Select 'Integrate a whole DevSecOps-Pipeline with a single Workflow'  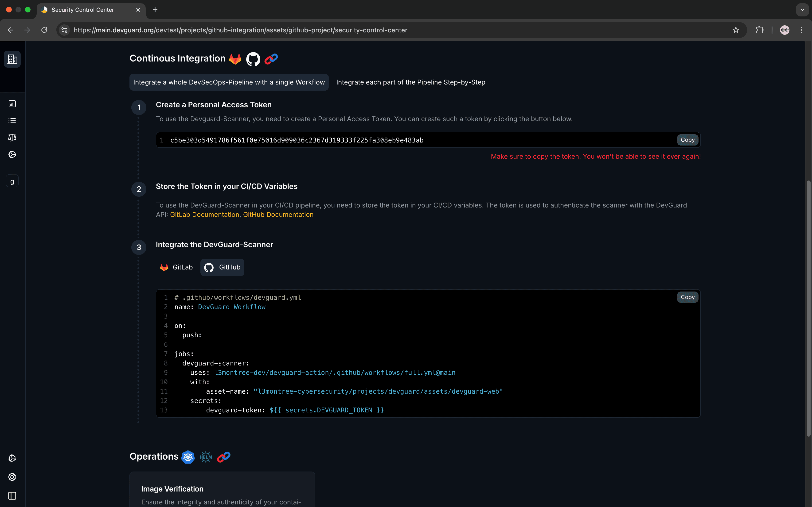click(229, 82)
